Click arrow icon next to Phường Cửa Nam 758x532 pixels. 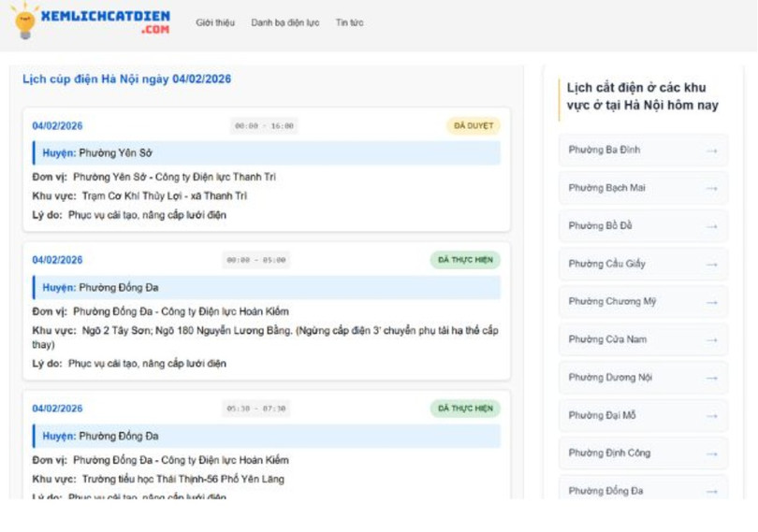pyautogui.click(x=711, y=340)
